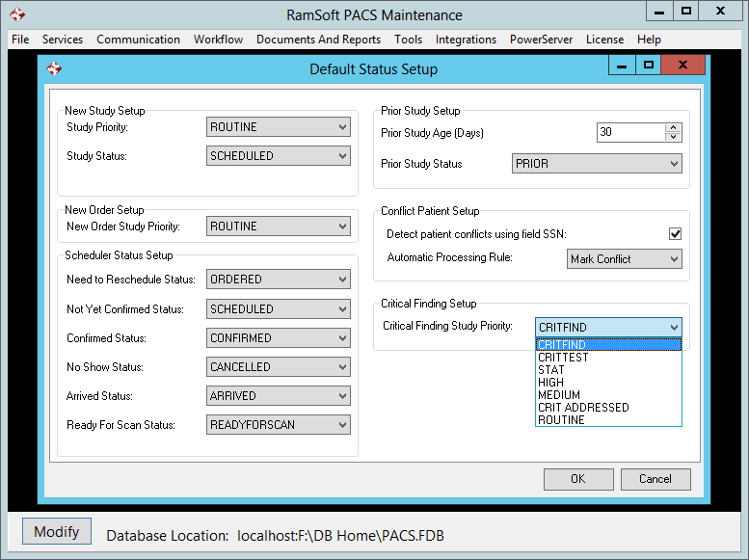Select CRITTEST from the priority list
Screen dimensions: 749x560
[563, 358]
